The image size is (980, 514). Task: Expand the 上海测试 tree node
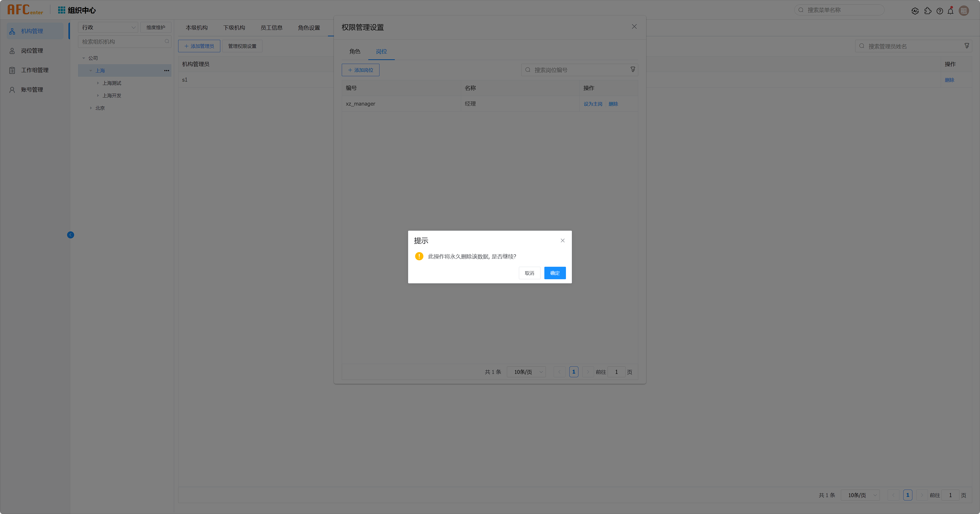pos(98,83)
